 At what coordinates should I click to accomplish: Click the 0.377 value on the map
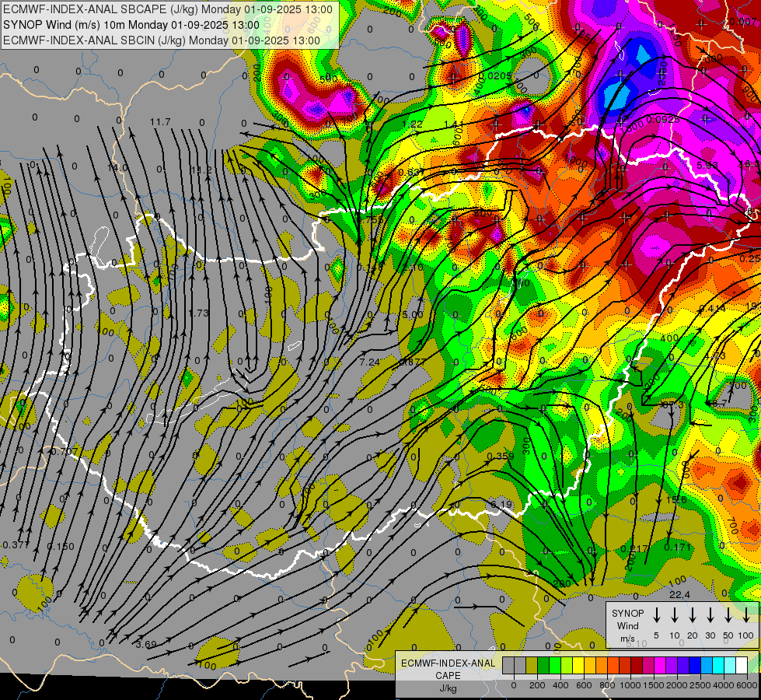click(x=16, y=545)
